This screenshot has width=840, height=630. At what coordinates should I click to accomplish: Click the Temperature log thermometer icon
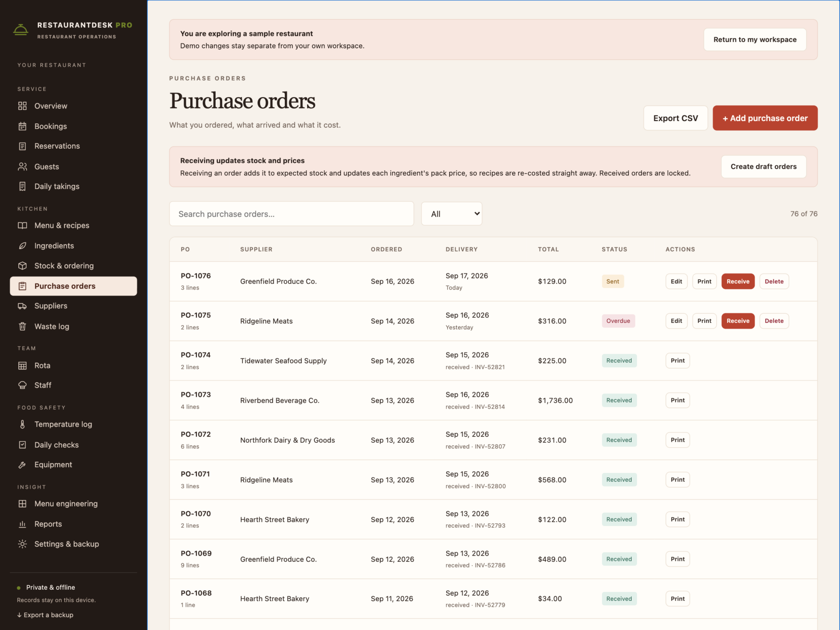point(22,424)
